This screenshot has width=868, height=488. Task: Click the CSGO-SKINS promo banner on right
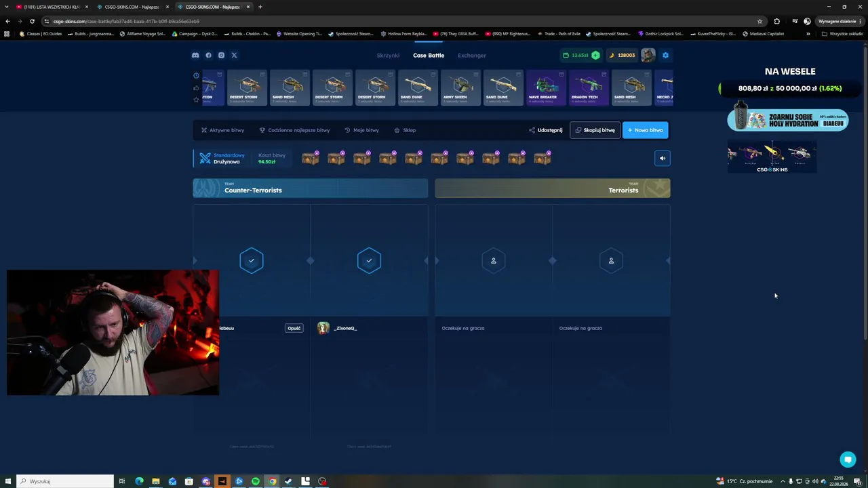(772, 157)
